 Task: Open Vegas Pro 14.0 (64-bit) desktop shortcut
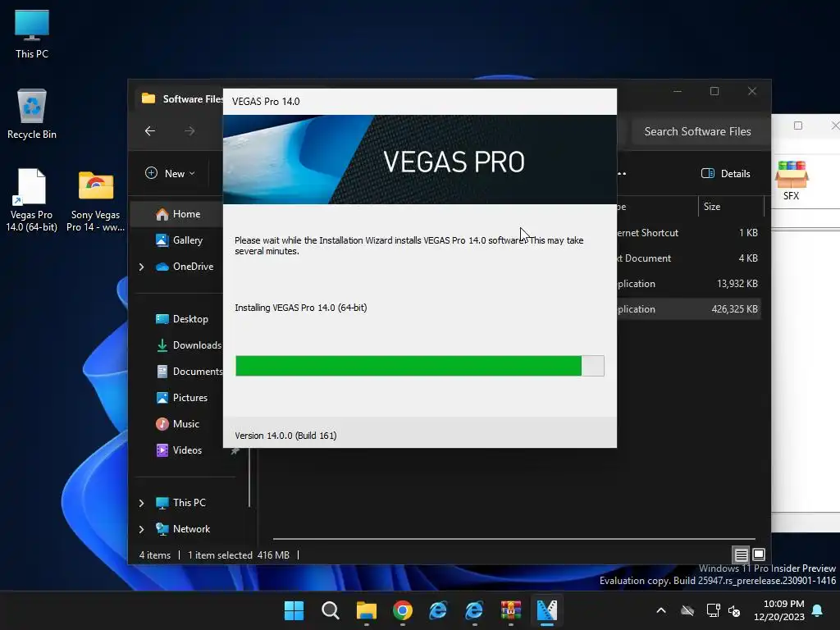point(32,200)
